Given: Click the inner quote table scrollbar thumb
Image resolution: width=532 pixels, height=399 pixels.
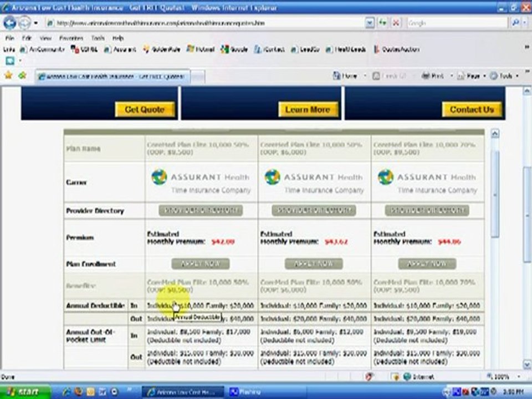Looking at the screenshot, I should point(495,194).
